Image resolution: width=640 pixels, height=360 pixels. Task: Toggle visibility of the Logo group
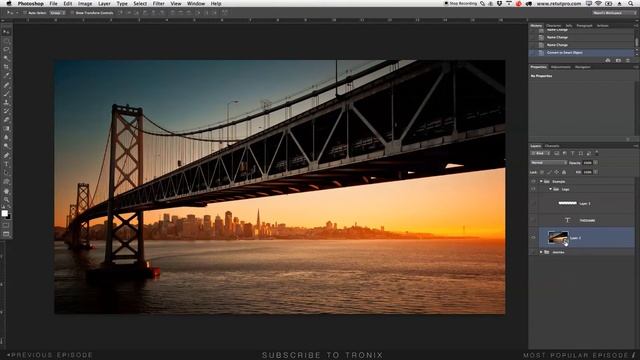click(x=533, y=189)
